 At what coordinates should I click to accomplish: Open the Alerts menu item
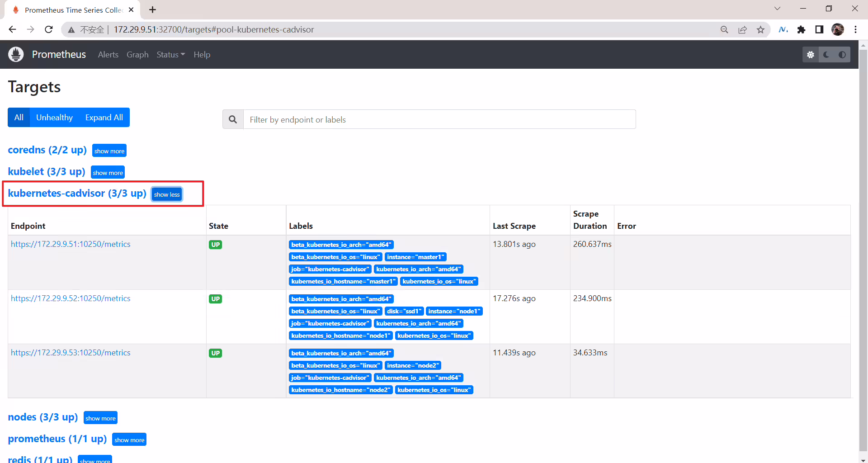[108, 55]
